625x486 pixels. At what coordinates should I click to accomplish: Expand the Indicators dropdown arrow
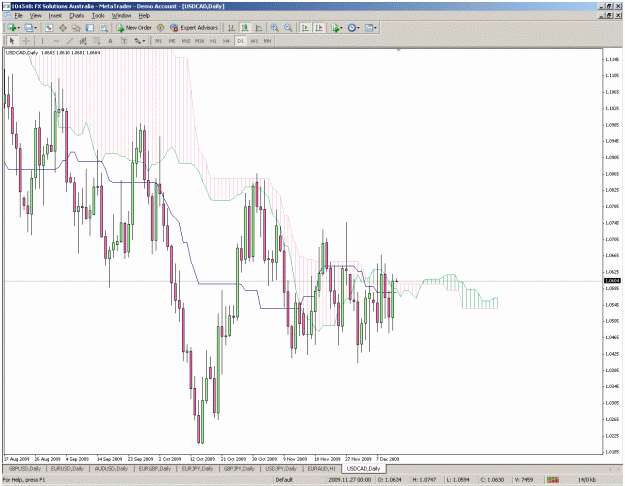[x=342, y=28]
